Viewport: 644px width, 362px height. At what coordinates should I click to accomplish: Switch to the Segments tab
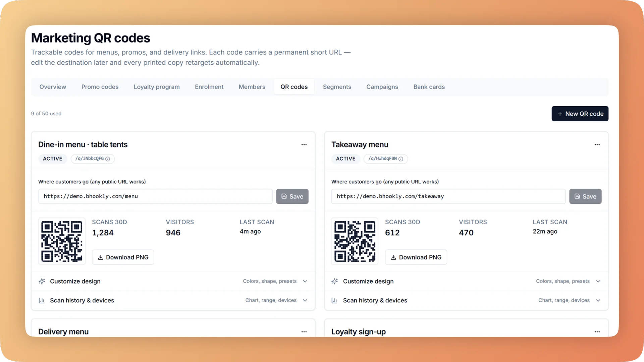pos(337,87)
